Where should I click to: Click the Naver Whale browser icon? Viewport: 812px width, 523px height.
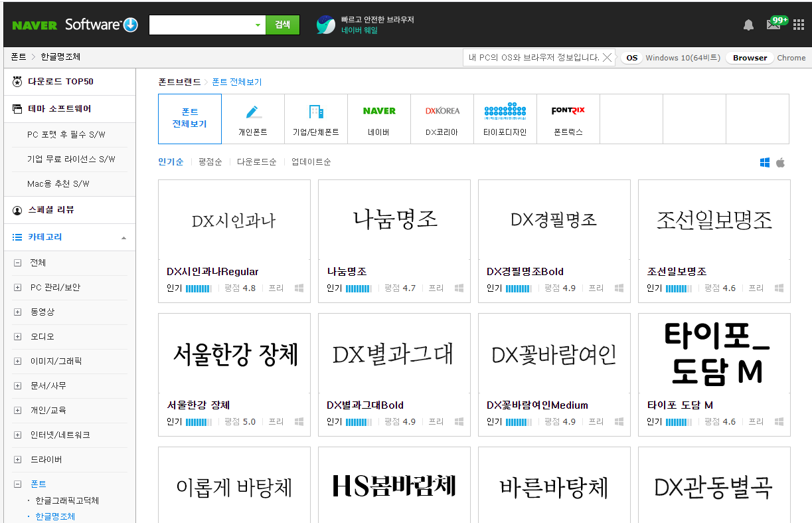(x=325, y=25)
